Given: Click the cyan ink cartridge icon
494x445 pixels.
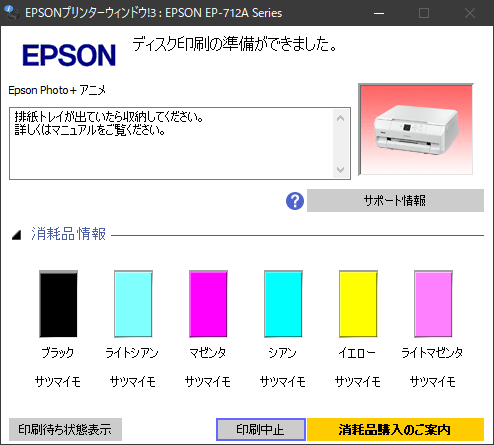Looking at the screenshot, I should point(283,304).
